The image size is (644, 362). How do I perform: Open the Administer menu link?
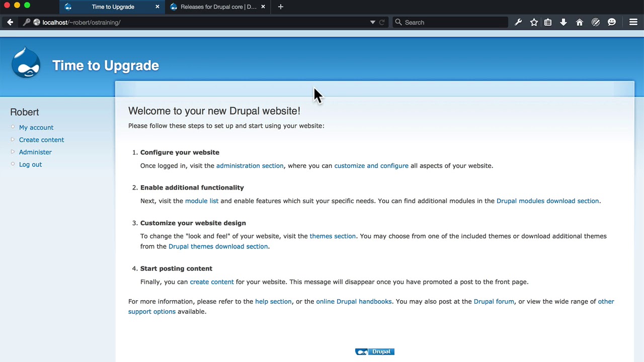[x=35, y=152]
